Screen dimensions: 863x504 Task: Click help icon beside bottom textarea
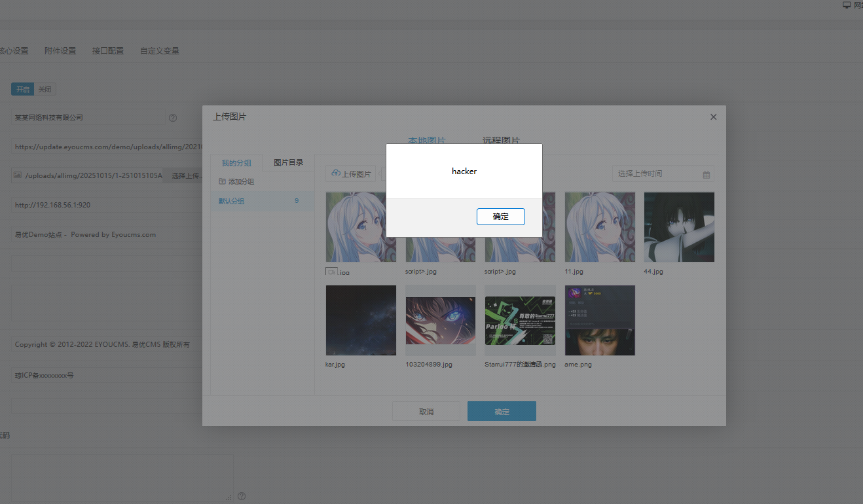[x=242, y=497]
